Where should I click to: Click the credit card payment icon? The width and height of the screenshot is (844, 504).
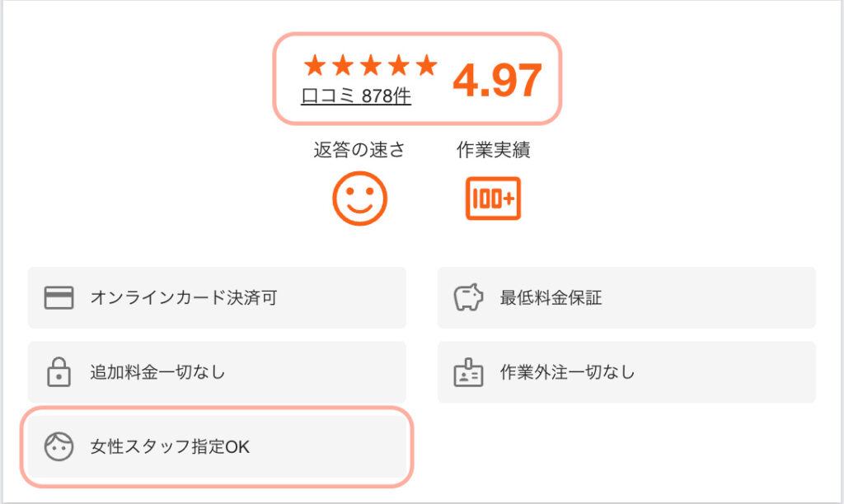click(x=59, y=297)
